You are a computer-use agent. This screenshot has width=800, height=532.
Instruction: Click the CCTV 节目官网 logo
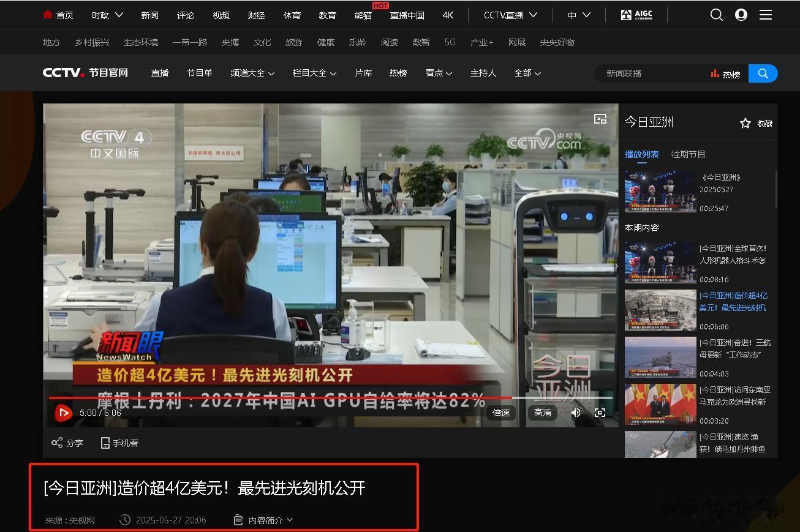click(x=85, y=73)
